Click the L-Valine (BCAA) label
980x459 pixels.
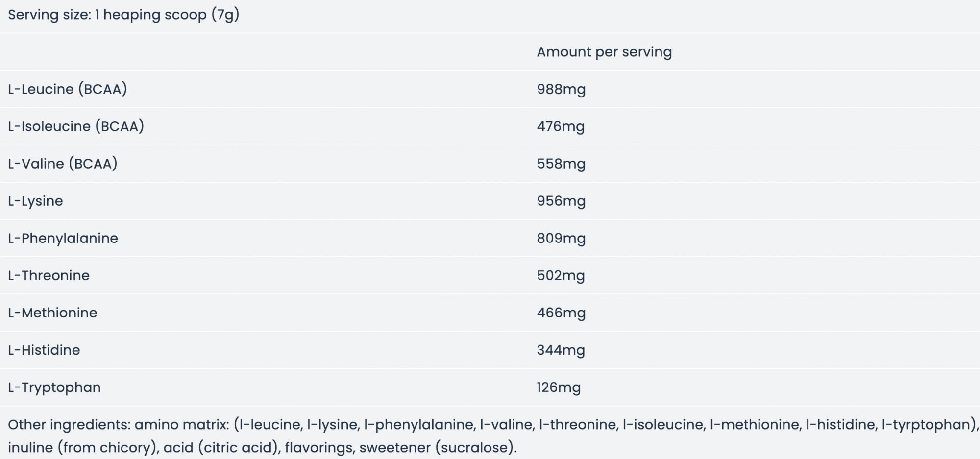63,164
